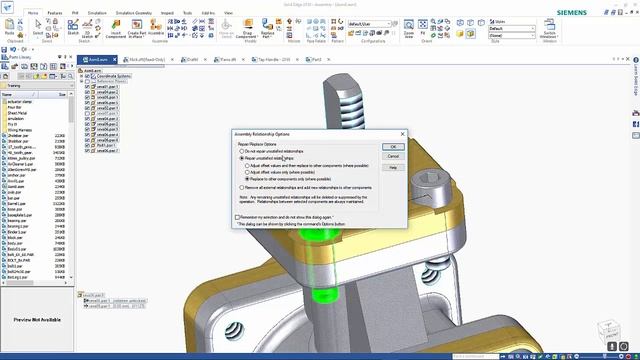Screen dimensions: 640x360
Task: Sort the parts list by Name column
Action: pyautogui.click(x=18, y=95)
